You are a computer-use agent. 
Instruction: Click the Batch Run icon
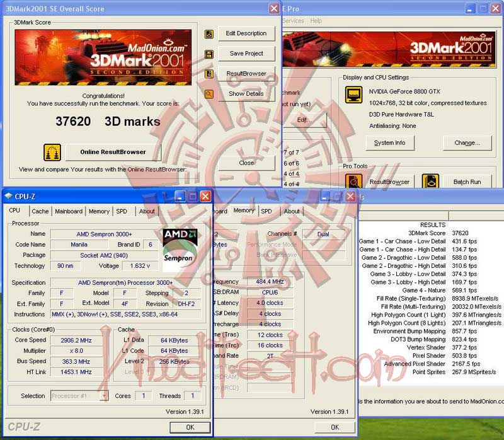[430, 182]
